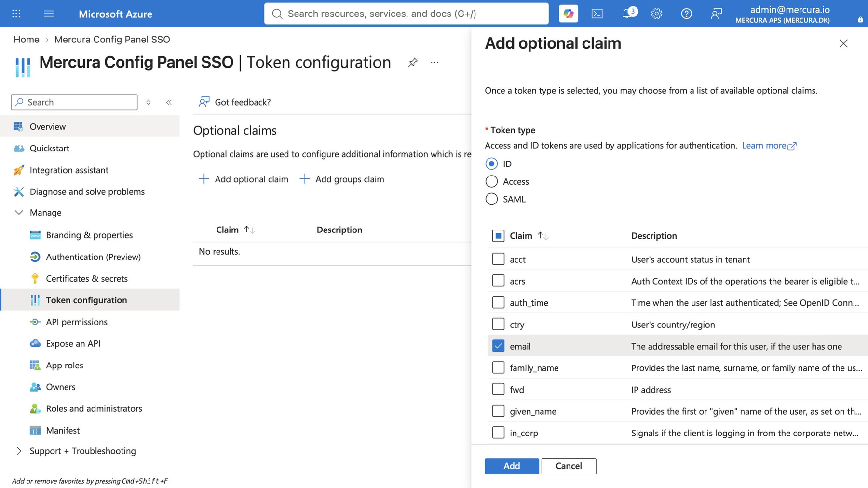The height and width of the screenshot is (488, 868).
Task: Click the Cancel button
Action: coord(569,466)
